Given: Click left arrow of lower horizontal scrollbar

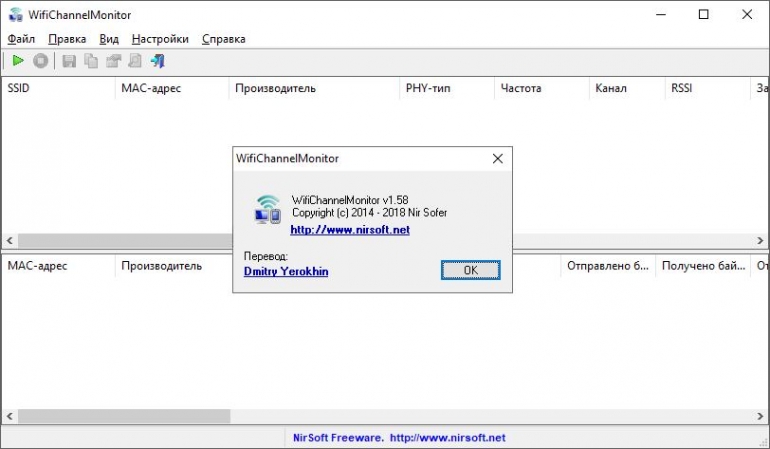Looking at the screenshot, I should (9, 416).
